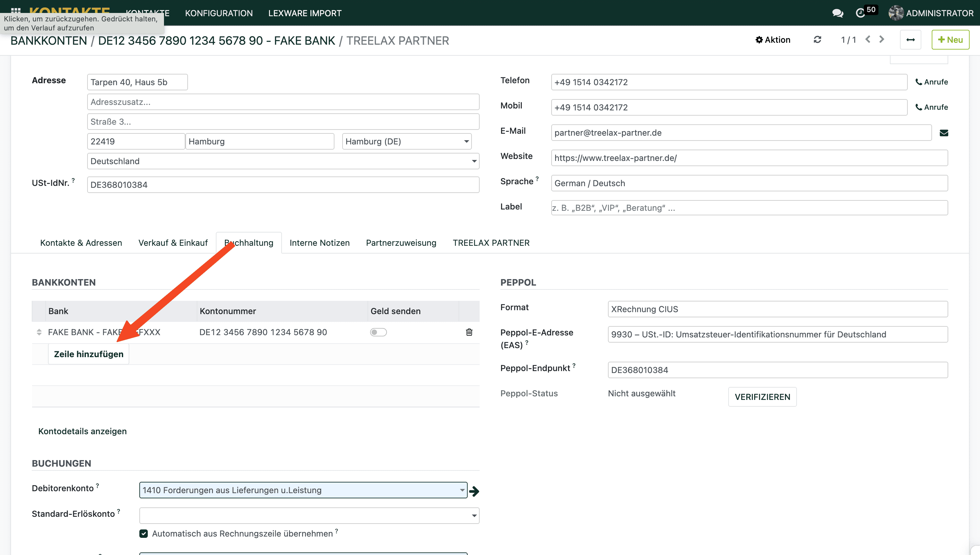Click the email envelope icon next to E-Mail
Image resolution: width=980 pixels, height=555 pixels.
click(943, 133)
